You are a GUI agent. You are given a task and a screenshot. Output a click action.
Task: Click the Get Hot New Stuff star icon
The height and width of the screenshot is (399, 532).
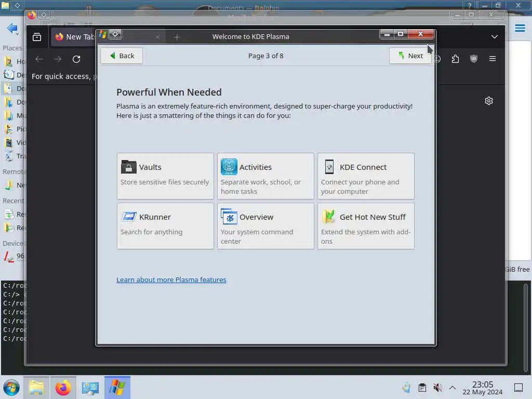point(328,217)
